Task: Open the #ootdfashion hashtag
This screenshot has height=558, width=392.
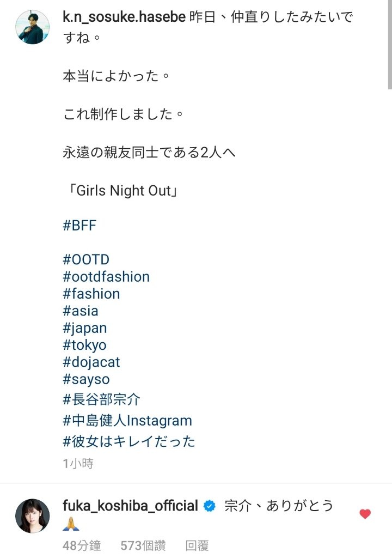Action: coord(106,276)
